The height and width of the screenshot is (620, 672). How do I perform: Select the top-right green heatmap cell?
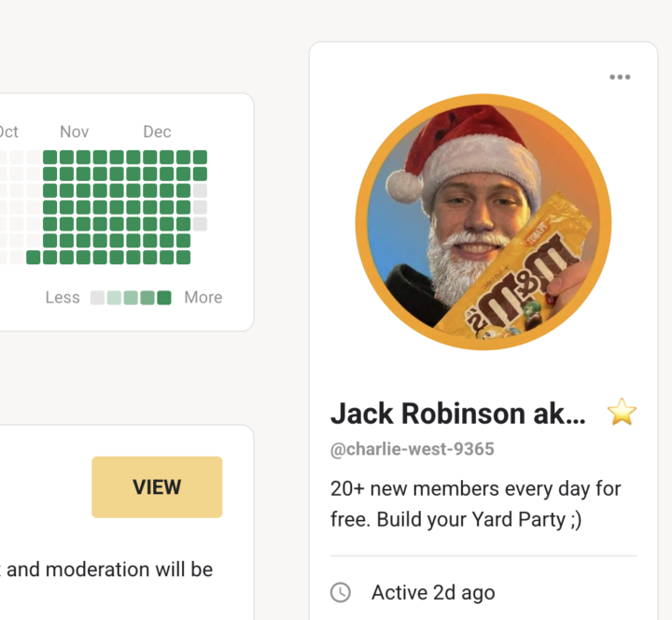coord(200,157)
